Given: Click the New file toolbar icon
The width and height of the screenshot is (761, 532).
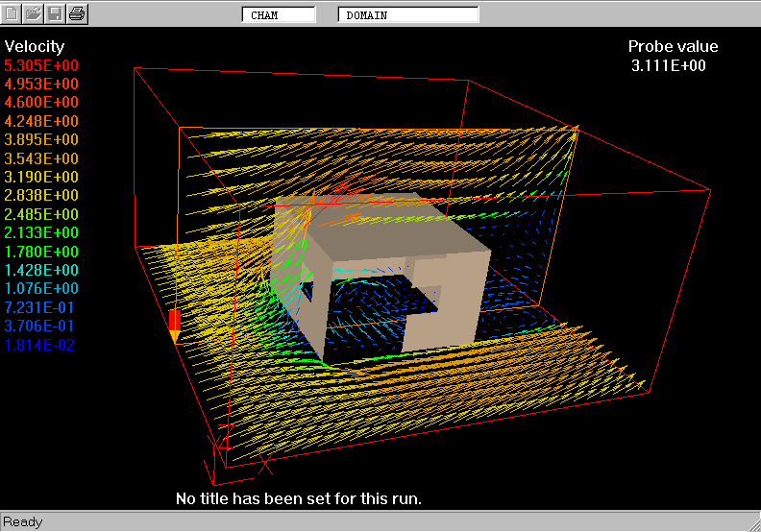Looking at the screenshot, I should (12, 13).
